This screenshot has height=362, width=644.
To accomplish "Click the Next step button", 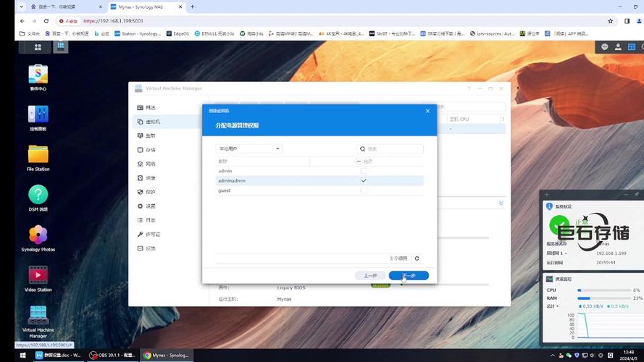I will [x=409, y=276].
